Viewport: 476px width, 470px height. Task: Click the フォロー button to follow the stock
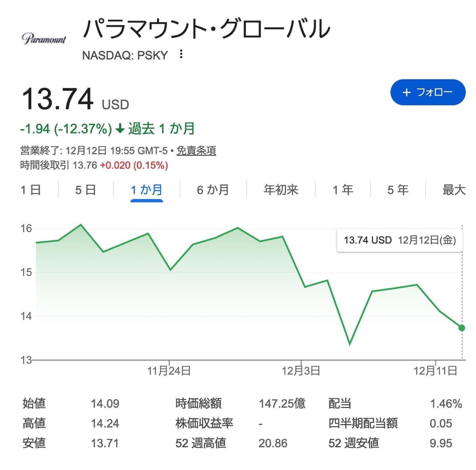pyautogui.click(x=427, y=92)
